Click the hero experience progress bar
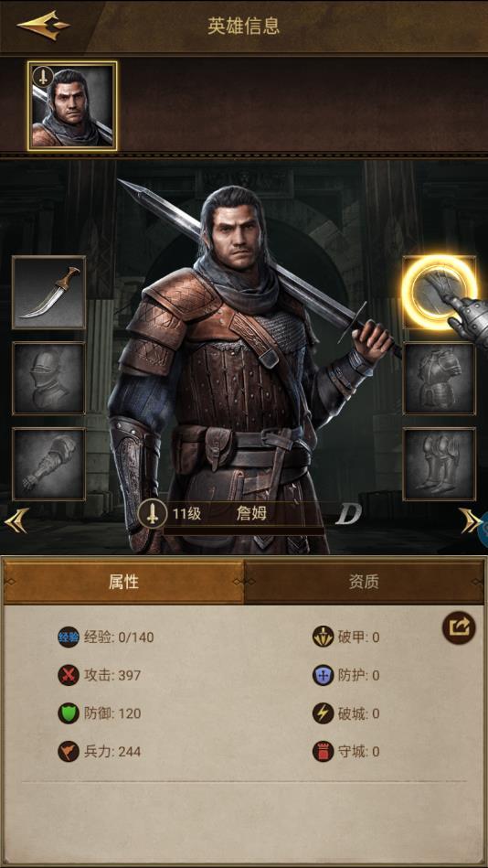This screenshot has width=488, height=868. 243,530
